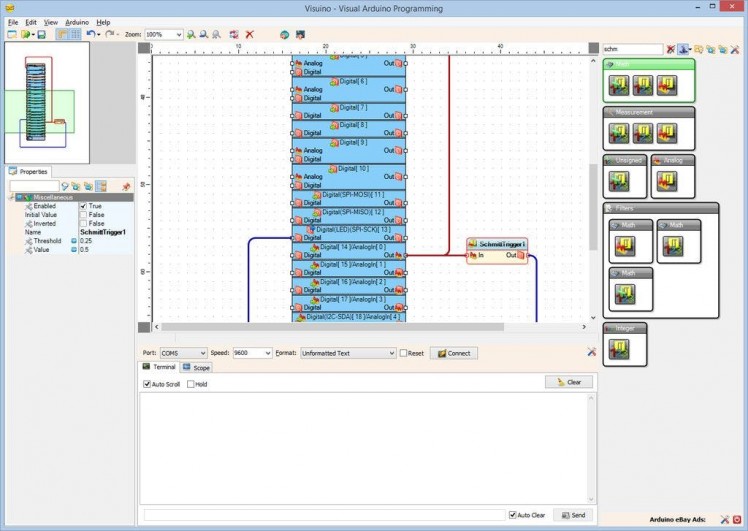The width and height of the screenshot is (748, 531).
Task: Toggle the grid display toolbar icon
Action: (x=75, y=34)
